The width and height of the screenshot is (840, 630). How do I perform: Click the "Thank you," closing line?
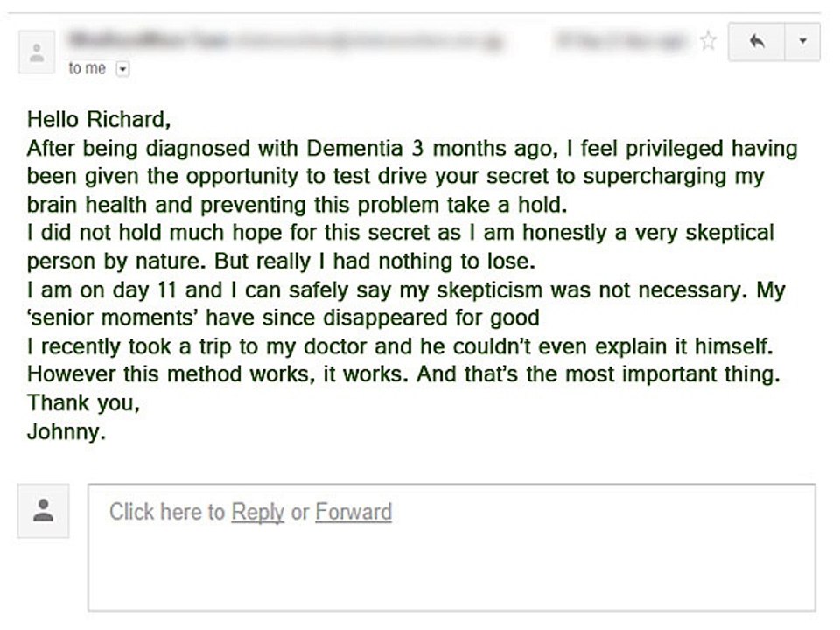(83, 403)
